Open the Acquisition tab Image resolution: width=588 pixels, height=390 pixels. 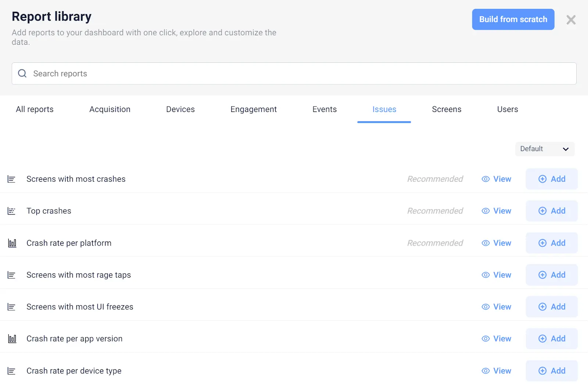click(x=110, y=109)
